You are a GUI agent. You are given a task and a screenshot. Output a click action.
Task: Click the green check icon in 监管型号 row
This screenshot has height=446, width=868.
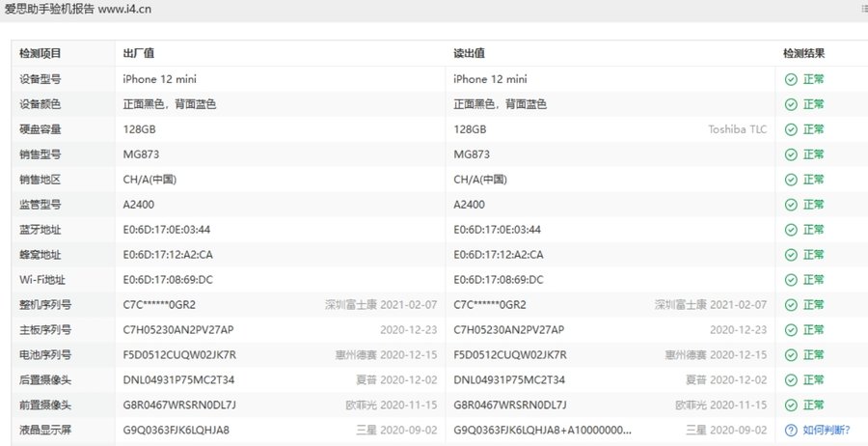[x=791, y=205]
